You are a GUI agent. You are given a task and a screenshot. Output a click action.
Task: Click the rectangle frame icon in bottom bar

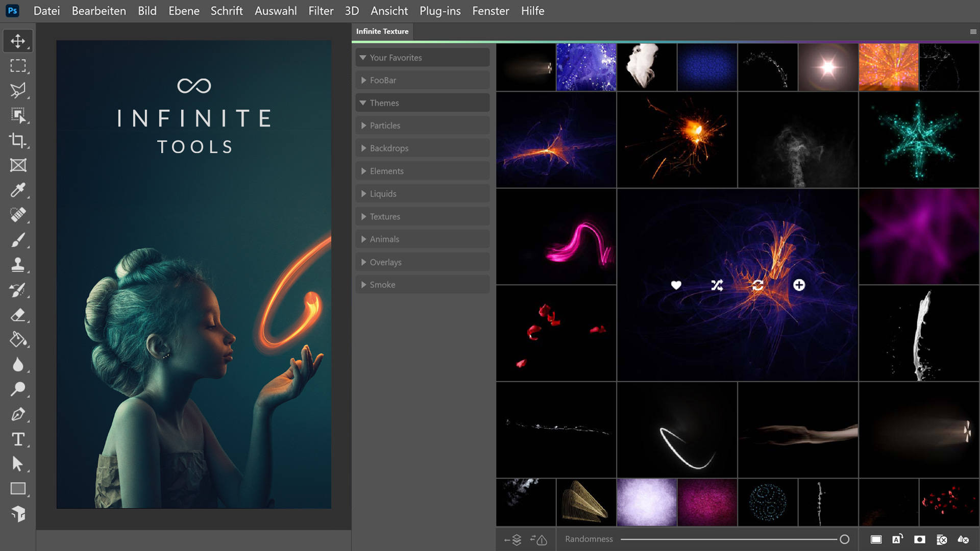pos(876,539)
